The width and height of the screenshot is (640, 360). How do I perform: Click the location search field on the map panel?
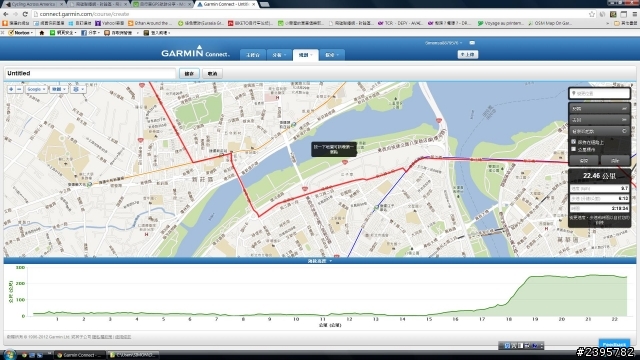[x=599, y=93]
